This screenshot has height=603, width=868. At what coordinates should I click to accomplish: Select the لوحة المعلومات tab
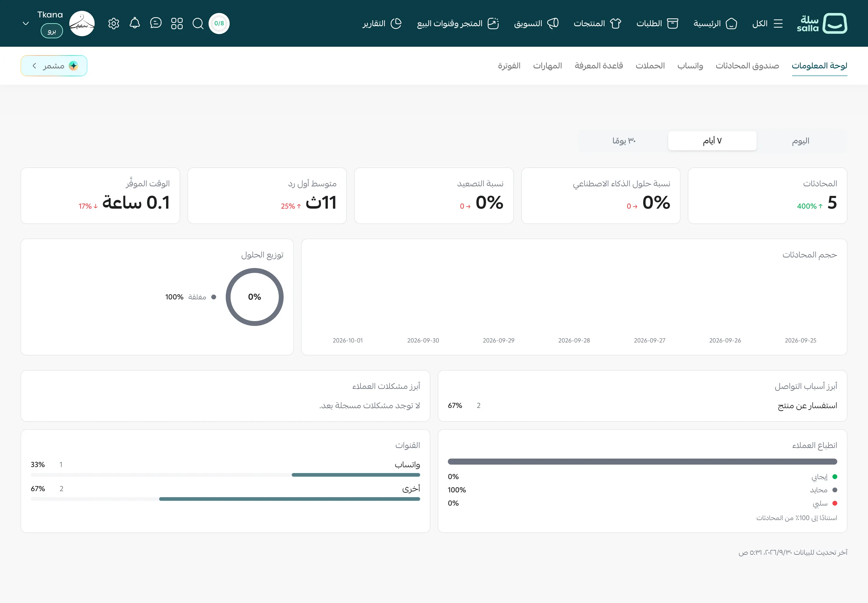(819, 66)
